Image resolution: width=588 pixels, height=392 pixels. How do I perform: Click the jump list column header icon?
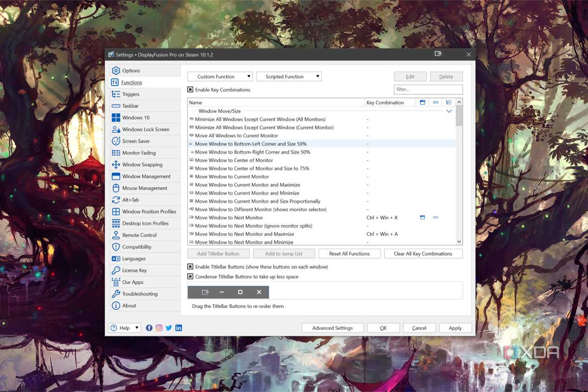(436, 102)
